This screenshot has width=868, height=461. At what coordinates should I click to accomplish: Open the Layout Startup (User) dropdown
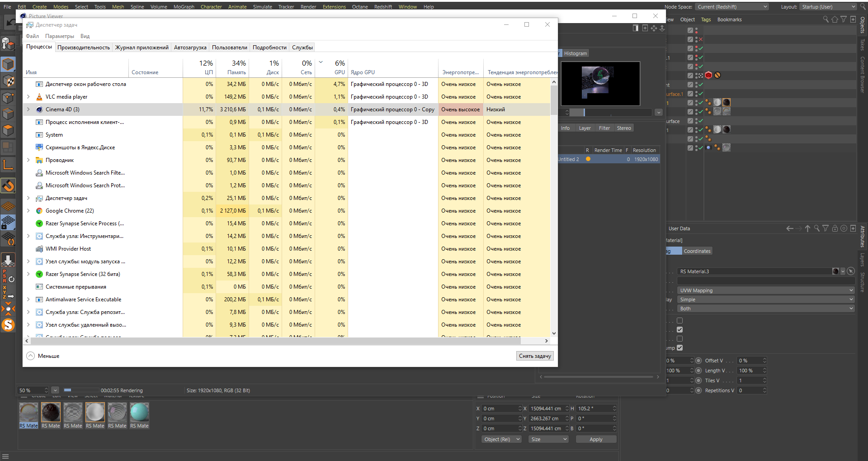[828, 7]
